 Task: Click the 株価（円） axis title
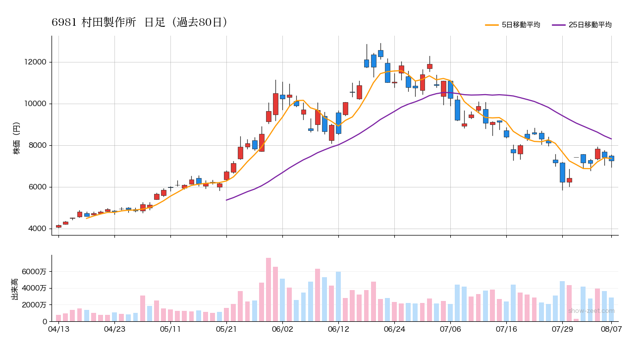click(17, 135)
